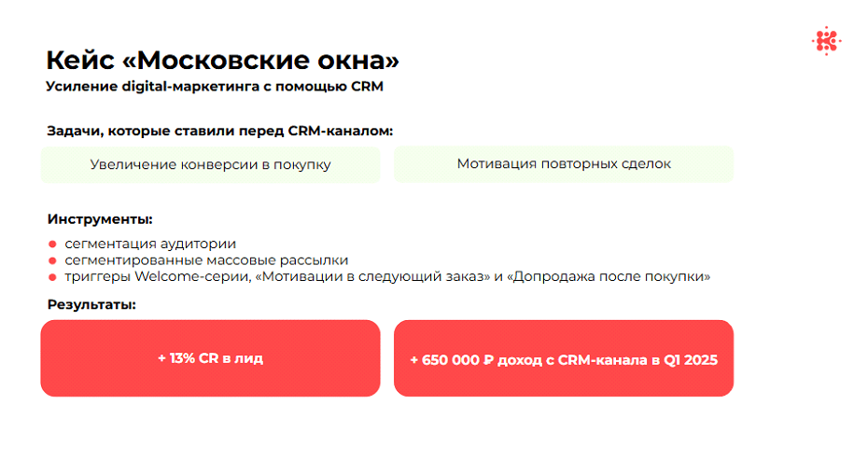Click the red bullet before «сегментация аудитории»

(52, 244)
